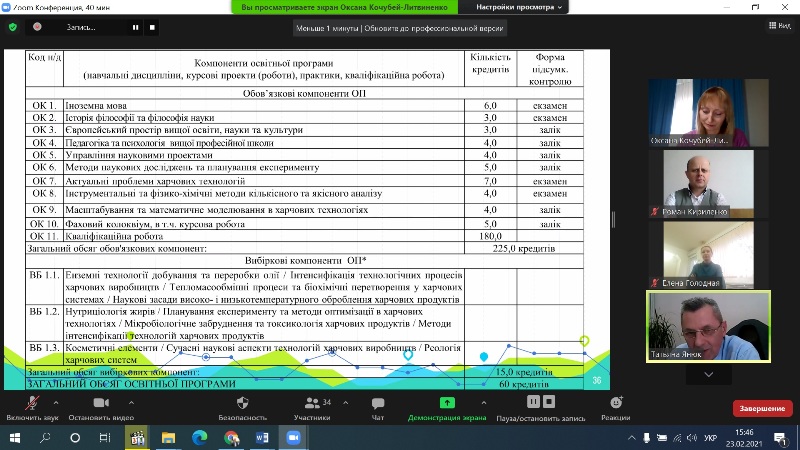The width and height of the screenshot is (800, 450).
Task: Click 225,0 кредитів total cell
Action: pyautogui.click(x=524, y=248)
